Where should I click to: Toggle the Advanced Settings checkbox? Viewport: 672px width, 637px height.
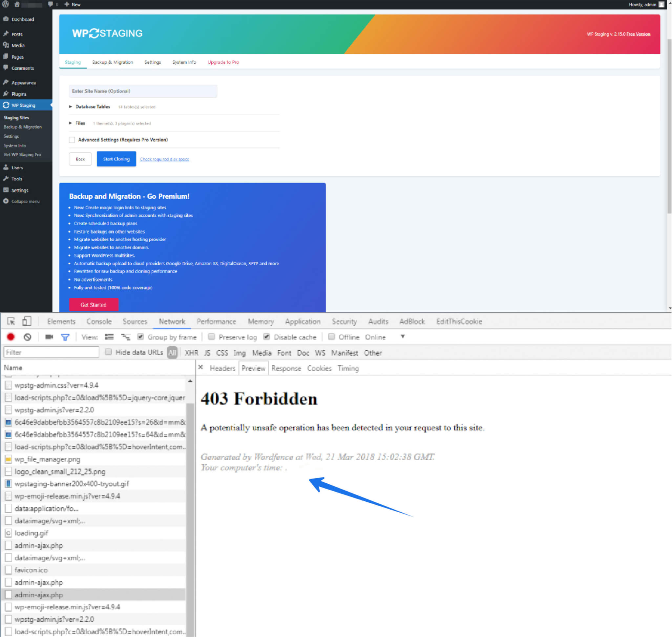pyautogui.click(x=73, y=139)
